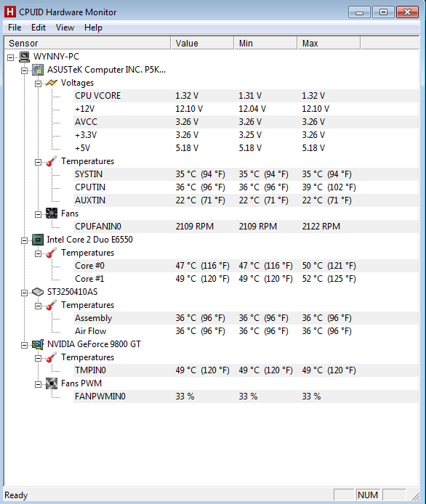
Task: Click the NVIDIA GeForce graphics card icon
Action: (x=38, y=344)
